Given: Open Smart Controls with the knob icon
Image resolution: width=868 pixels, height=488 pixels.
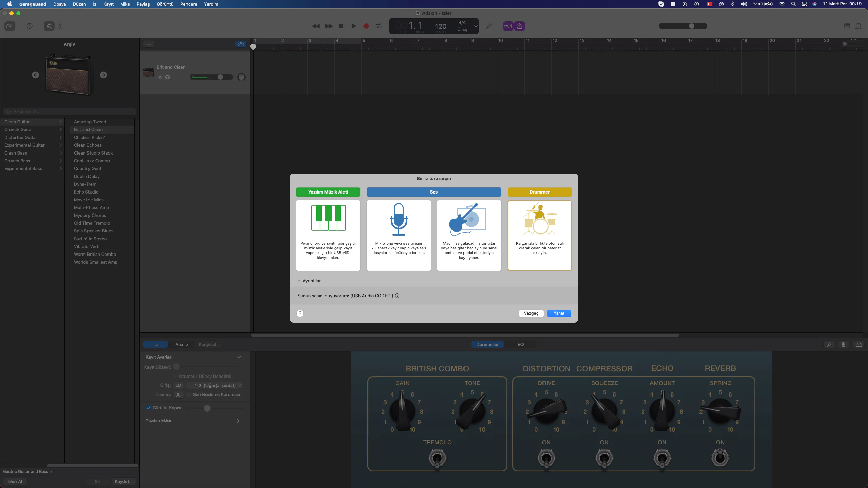Looking at the screenshot, I should (48, 26).
